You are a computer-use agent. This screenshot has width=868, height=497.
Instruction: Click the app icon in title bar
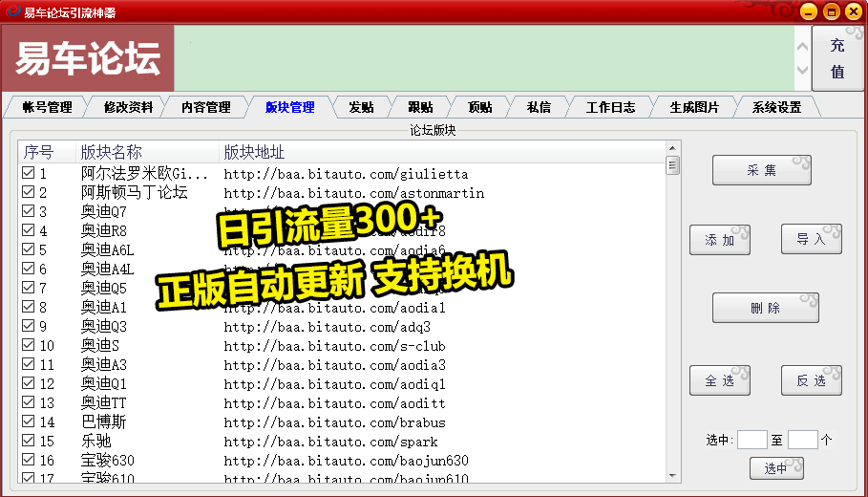tap(12, 11)
